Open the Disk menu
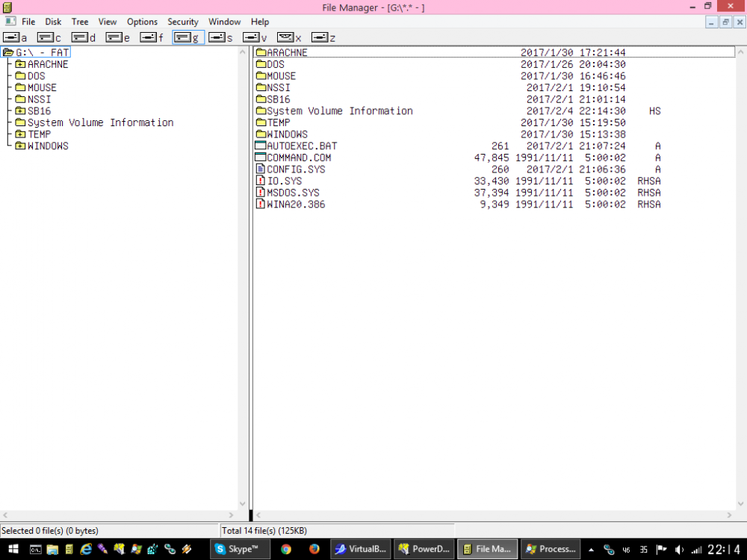 coord(53,22)
